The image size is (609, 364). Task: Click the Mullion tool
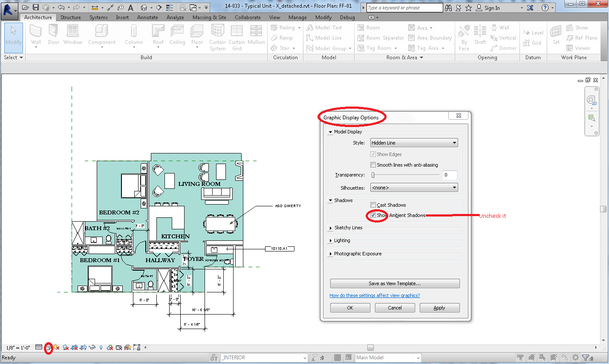pyautogui.click(x=256, y=35)
